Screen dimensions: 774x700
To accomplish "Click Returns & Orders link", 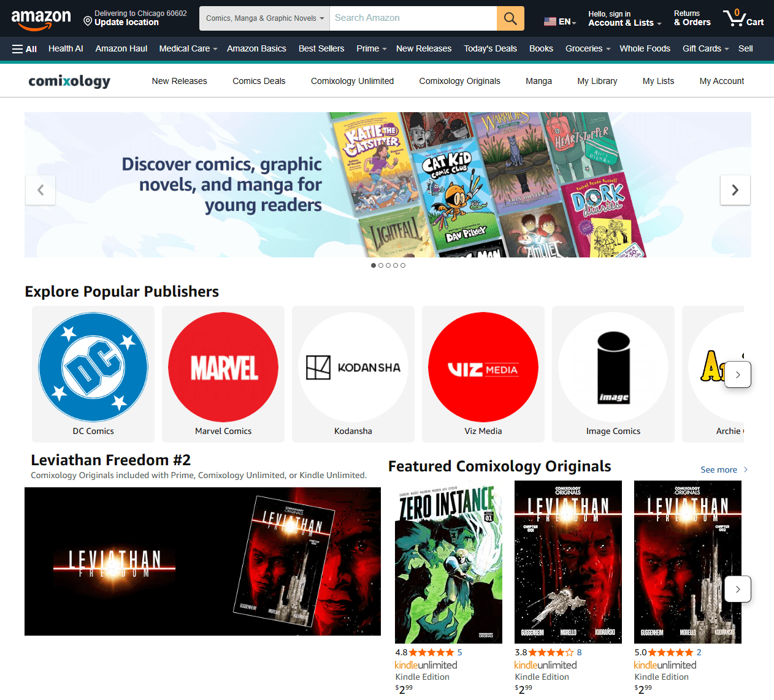I will coord(692,18).
